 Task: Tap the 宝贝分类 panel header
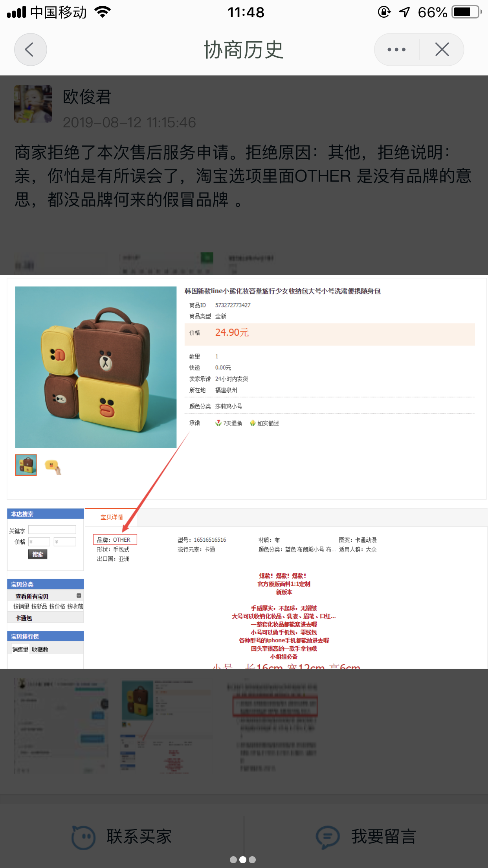click(x=46, y=584)
